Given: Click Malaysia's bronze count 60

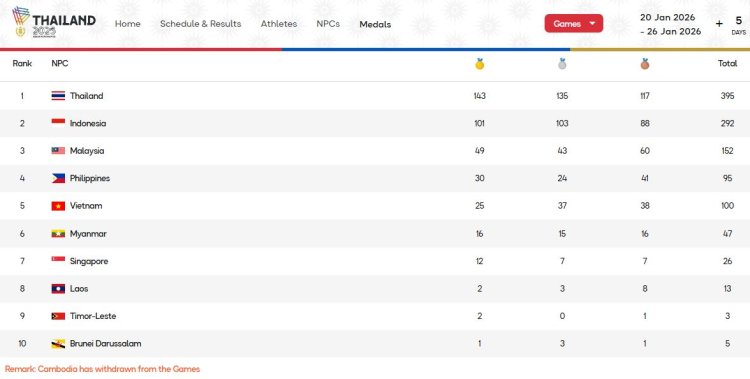Looking at the screenshot, I should point(645,151).
